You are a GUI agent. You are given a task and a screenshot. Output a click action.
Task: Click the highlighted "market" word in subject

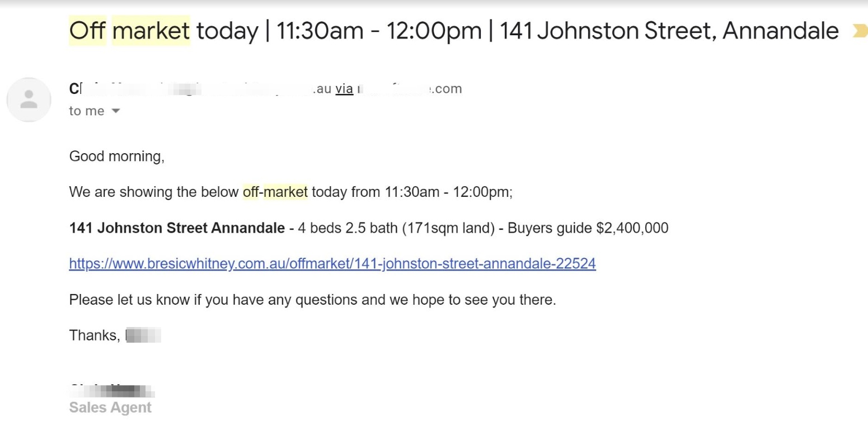tap(151, 31)
